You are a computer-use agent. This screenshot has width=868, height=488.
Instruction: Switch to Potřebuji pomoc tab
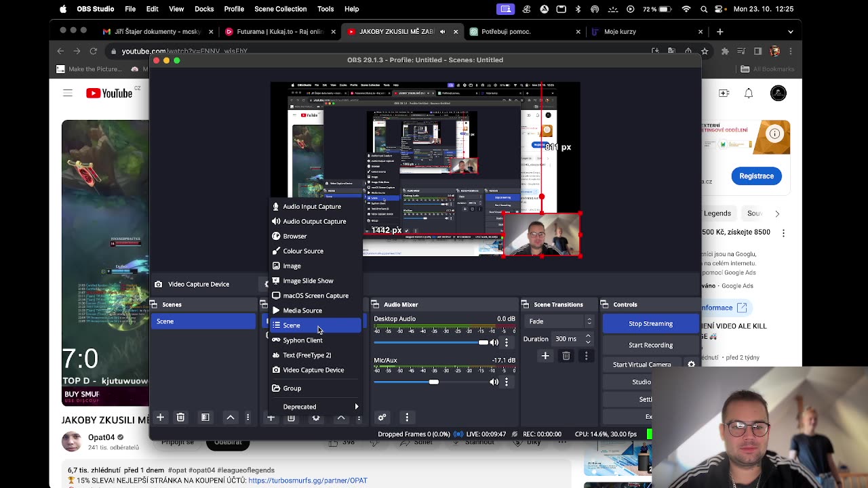524,32
